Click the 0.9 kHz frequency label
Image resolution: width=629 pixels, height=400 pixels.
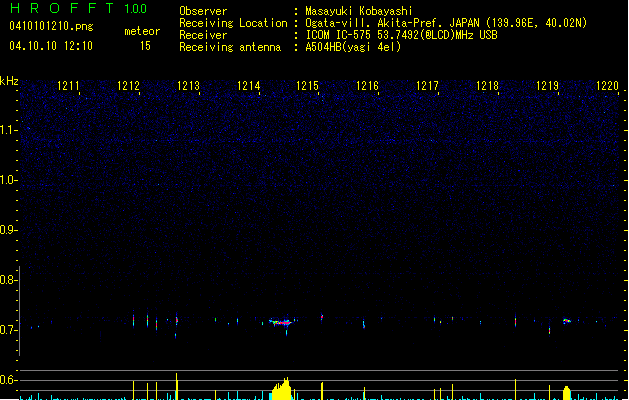coord(8,230)
